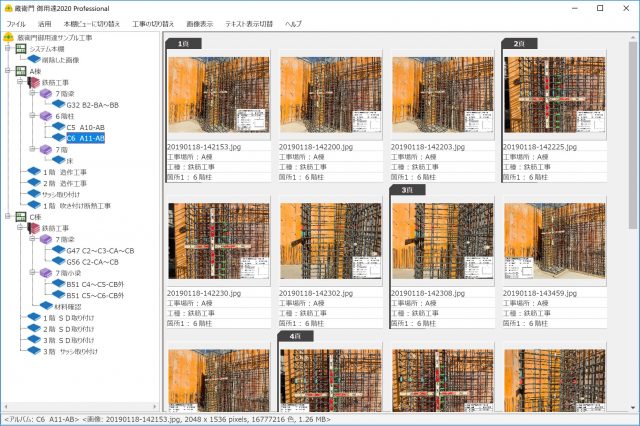This screenshot has height=426, width=640.
Task: Click the C棟 bookshelf icon
Action: 21,216
